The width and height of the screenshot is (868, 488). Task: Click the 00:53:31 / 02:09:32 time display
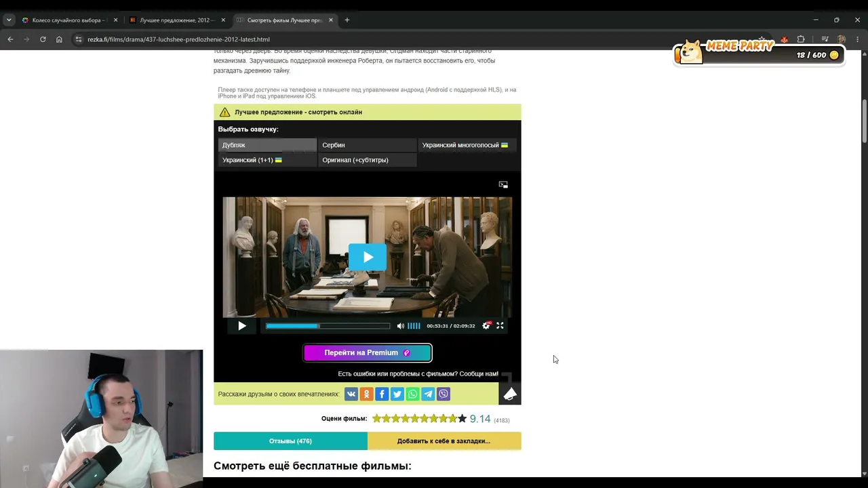(x=451, y=326)
